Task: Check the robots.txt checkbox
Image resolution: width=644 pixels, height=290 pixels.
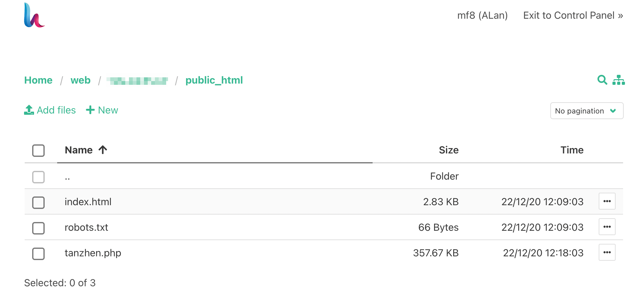Action: pos(38,228)
